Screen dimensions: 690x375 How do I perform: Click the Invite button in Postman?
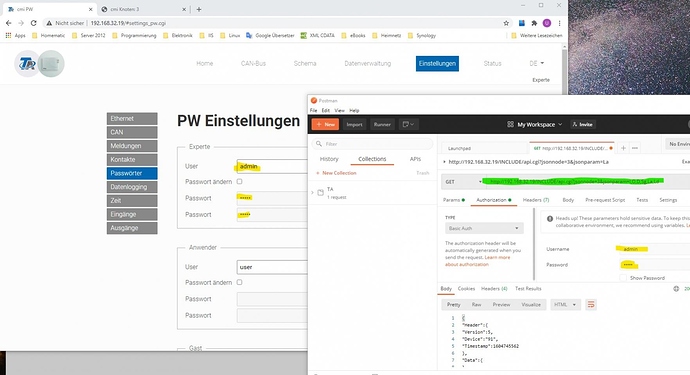tap(582, 125)
